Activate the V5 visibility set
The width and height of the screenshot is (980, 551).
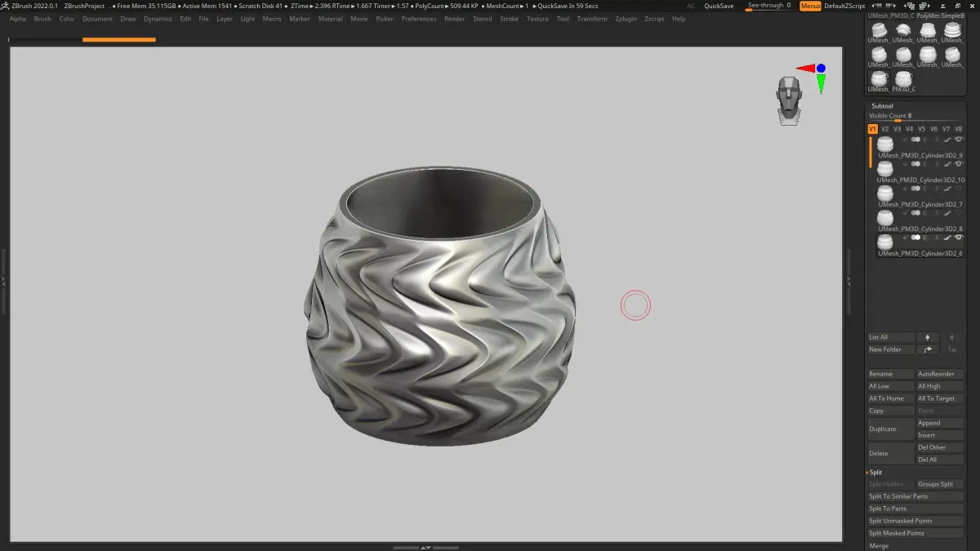tap(921, 129)
